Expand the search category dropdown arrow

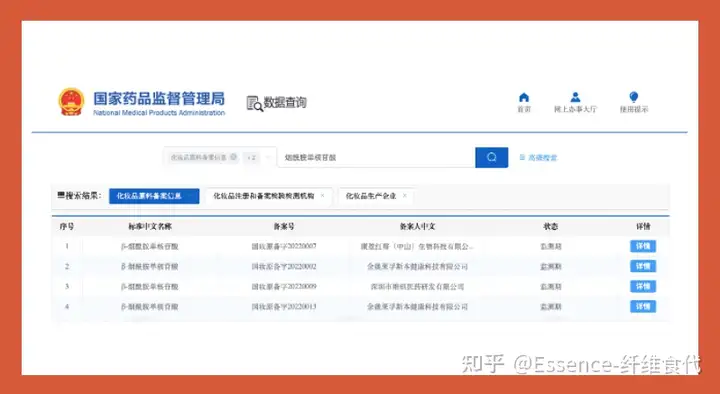click(x=268, y=158)
